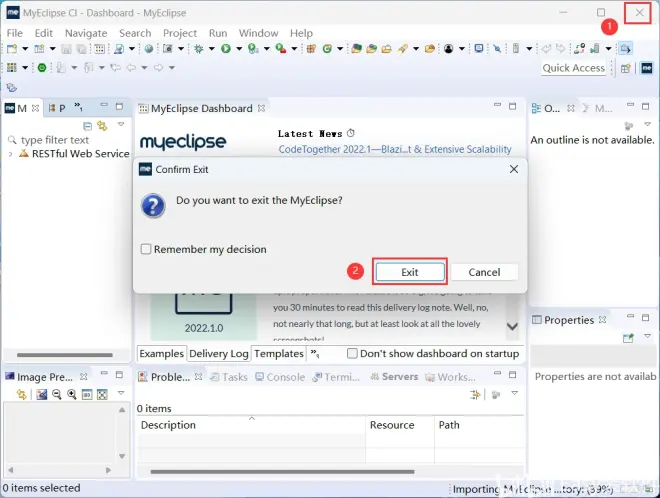Viewport: 660px width, 498px height.
Task: Click the New Java Package gift-box icon
Action: click(x=311, y=49)
